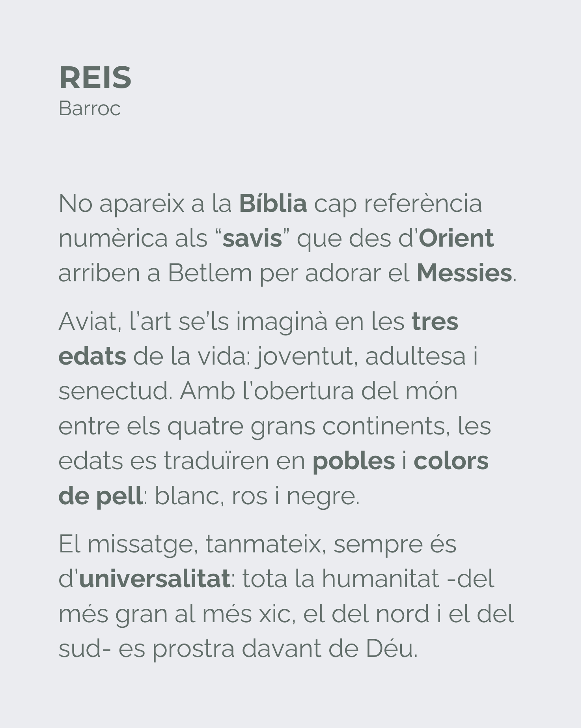Viewport: 582px width, 728px height.
Task: Click the word Déu
Action: coord(390,649)
